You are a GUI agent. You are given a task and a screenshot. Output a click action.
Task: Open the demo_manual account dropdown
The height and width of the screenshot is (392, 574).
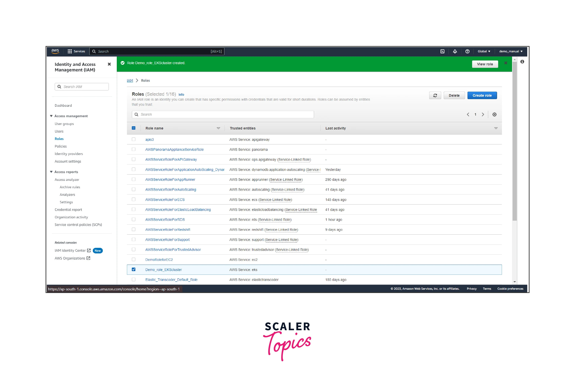pos(511,51)
